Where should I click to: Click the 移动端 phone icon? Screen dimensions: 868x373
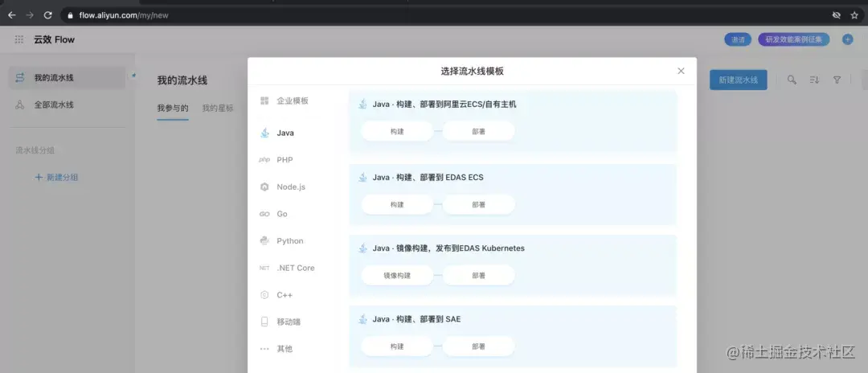pos(264,322)
